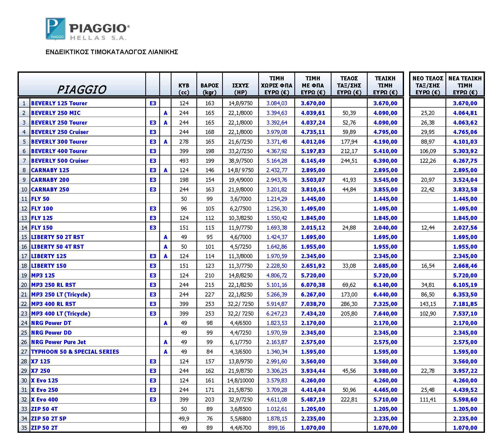Click the 4.039,61 price with VAT cell
This screenshot has height=444, width=504.
coord(313,113)
